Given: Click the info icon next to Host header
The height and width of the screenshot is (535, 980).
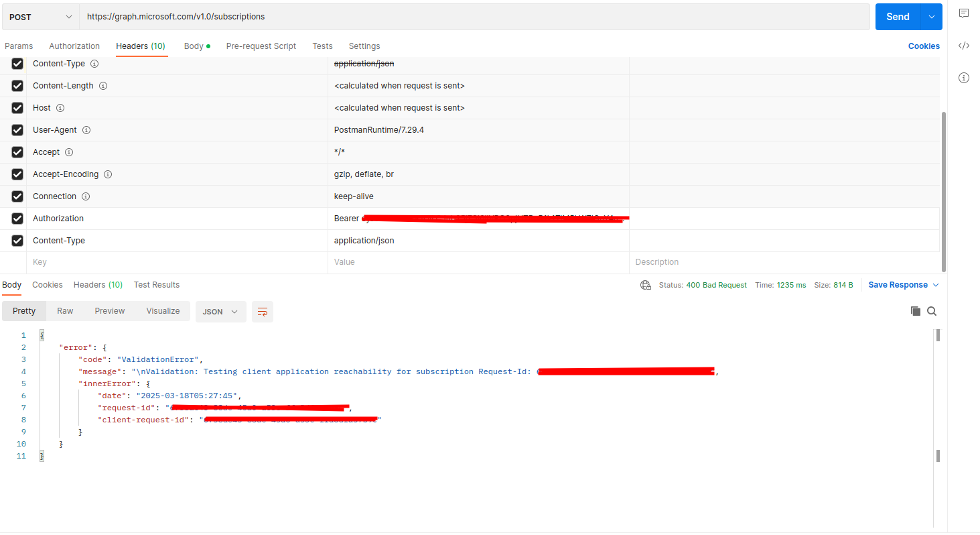Looking at the screenshot, I should (60, 107).
